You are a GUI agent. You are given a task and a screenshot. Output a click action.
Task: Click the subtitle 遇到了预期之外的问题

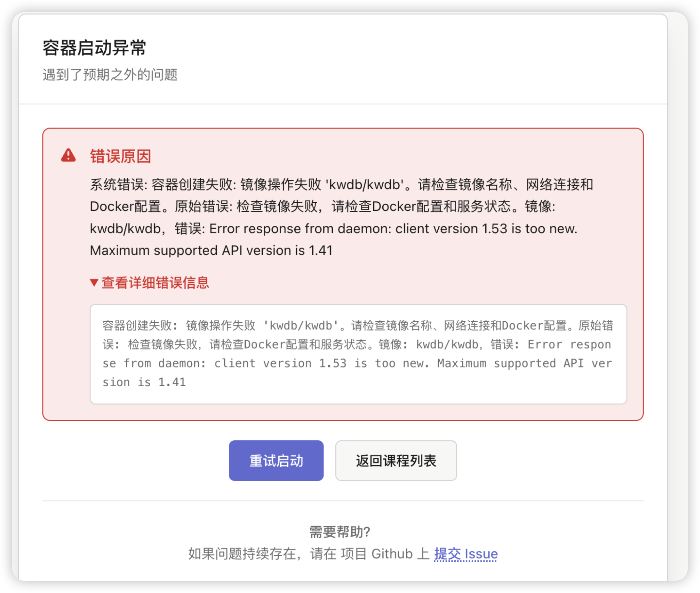coord(110,74)
